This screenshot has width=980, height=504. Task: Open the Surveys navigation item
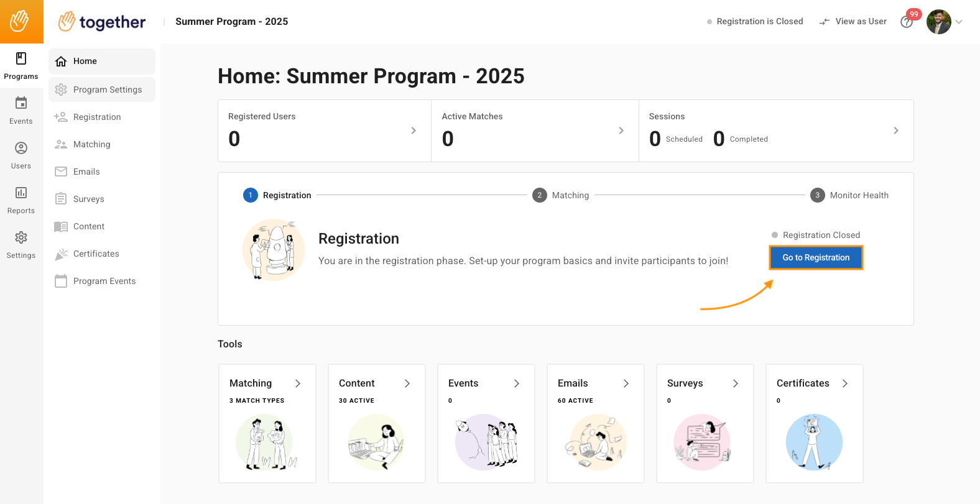coord(87,199)
